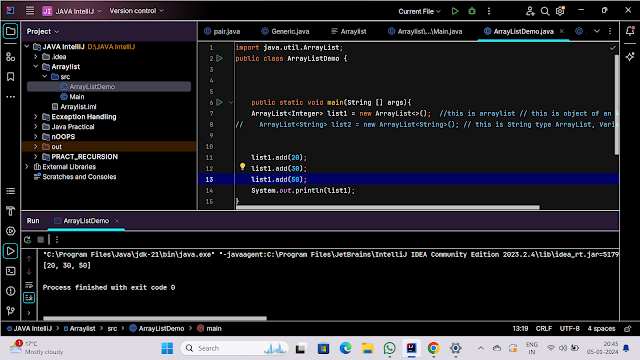Click cursor position 13:19 indicator
This screenshot has width=640, height=360.
(520, 329)
